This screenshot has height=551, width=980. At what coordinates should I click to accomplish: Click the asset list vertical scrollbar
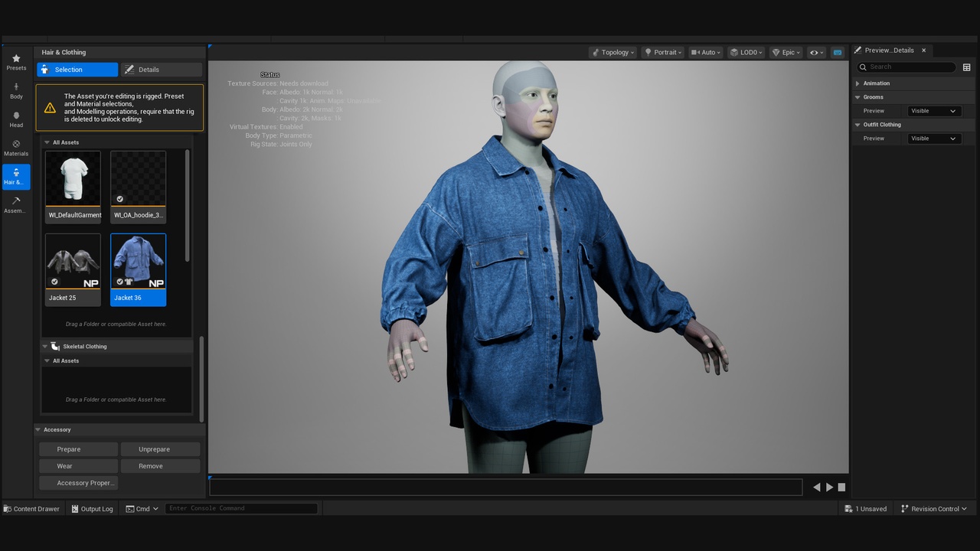188,205
